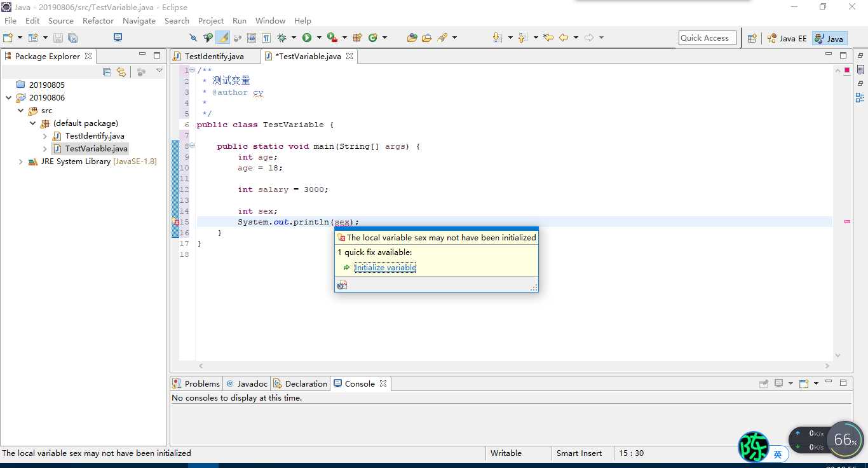Click the Outline view icon in right trim
The width and height of the screenshot is (868, 468).
click(x=860, y=97)
